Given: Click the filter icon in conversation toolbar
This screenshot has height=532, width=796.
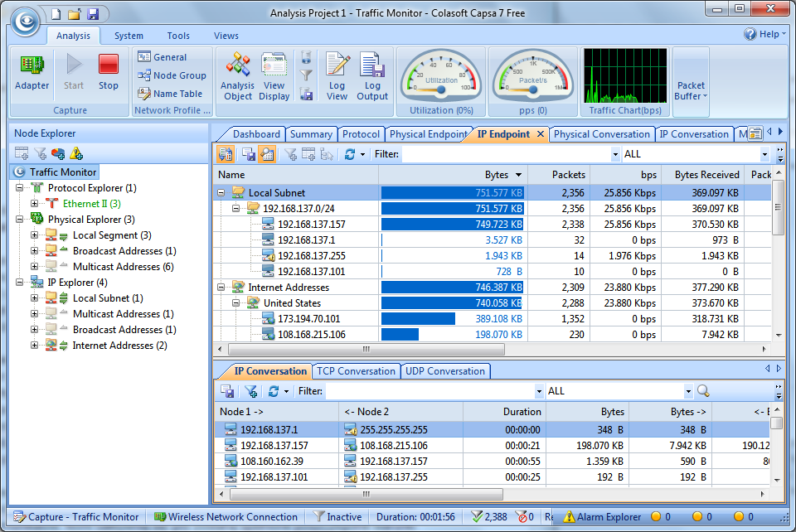Looking at the screenshot, I should (250, 391).
